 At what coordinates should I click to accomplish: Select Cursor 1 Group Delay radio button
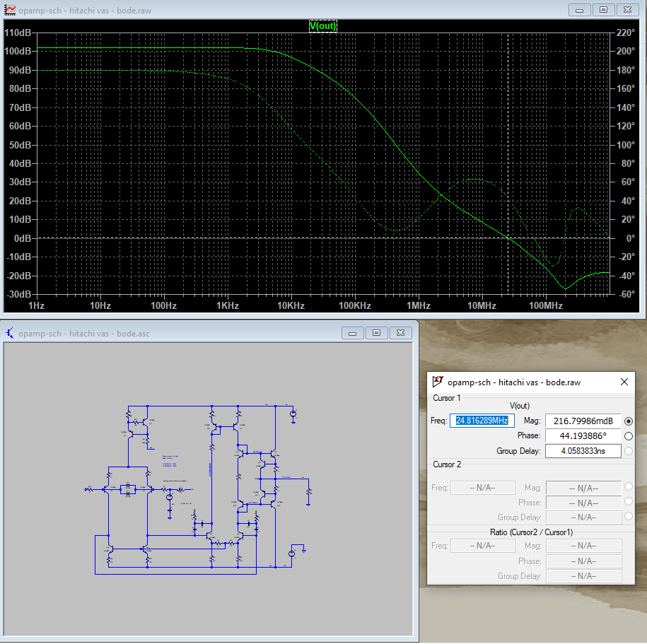coord(629,451)
